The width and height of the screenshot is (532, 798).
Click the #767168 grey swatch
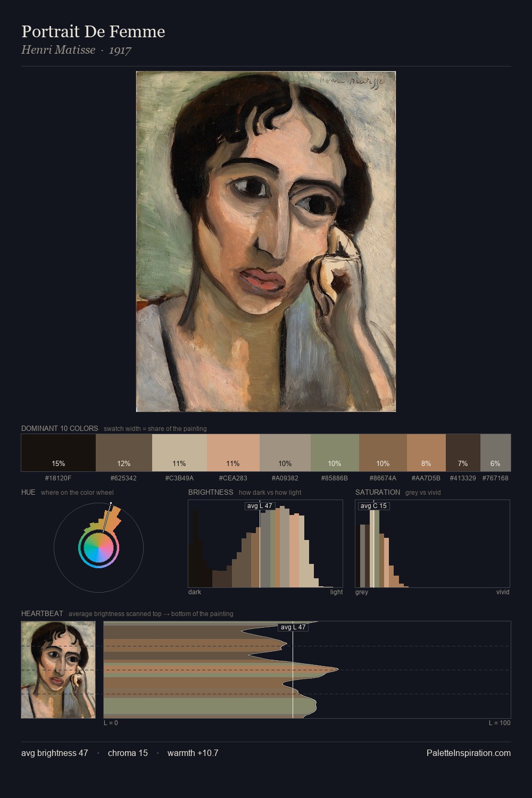coord(495,453)
